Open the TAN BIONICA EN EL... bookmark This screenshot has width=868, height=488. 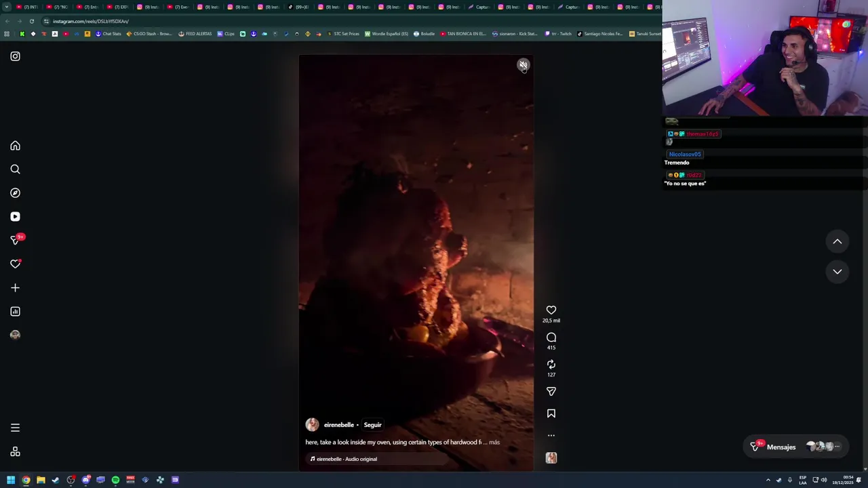[463, 34]
